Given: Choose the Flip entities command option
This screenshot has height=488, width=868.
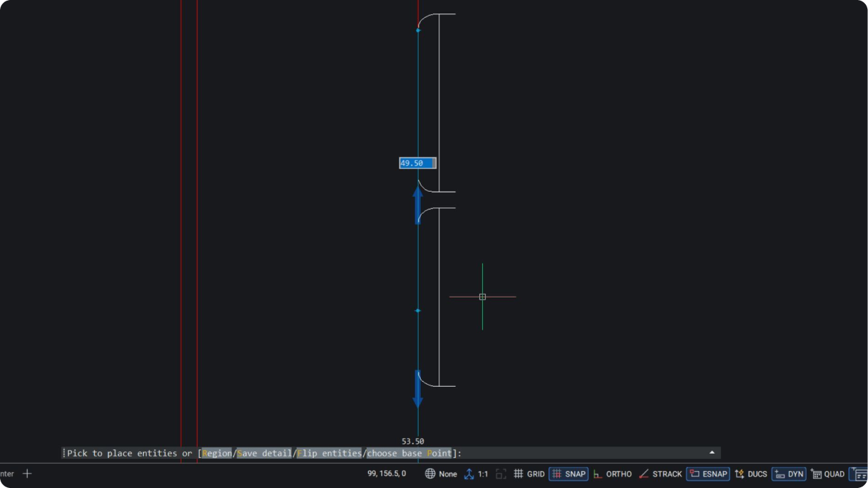Looking at the screenshot, I should click(x=330, y=453).
